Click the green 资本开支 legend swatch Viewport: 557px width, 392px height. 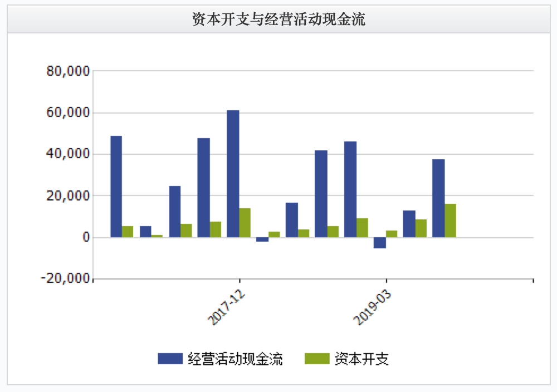(317, 359)
